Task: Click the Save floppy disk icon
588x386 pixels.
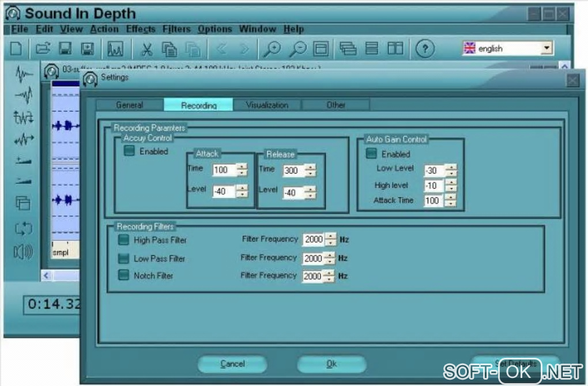Action: pyautogui.click(x=65, y=49)
